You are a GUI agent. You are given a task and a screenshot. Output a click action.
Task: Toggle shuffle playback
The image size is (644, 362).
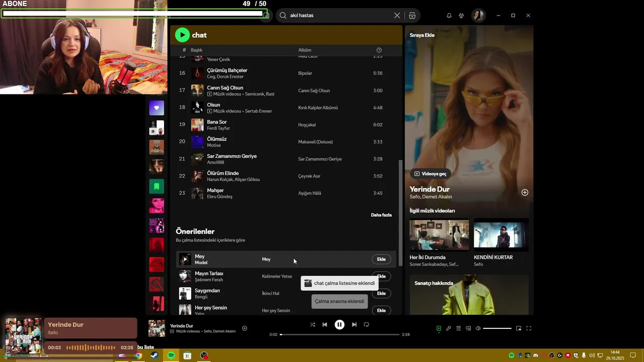coord(312,325)
